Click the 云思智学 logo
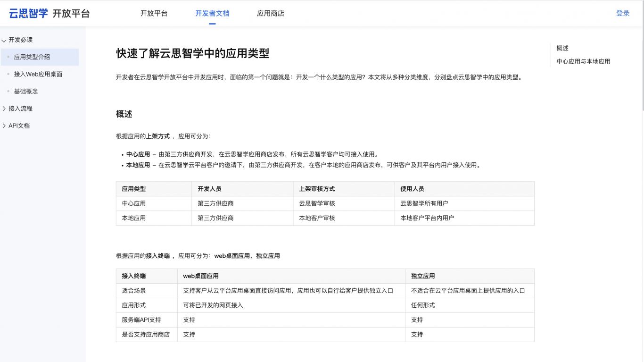This screenshot has width=644, height=362. pyautogui.click(x=29, y=13)
